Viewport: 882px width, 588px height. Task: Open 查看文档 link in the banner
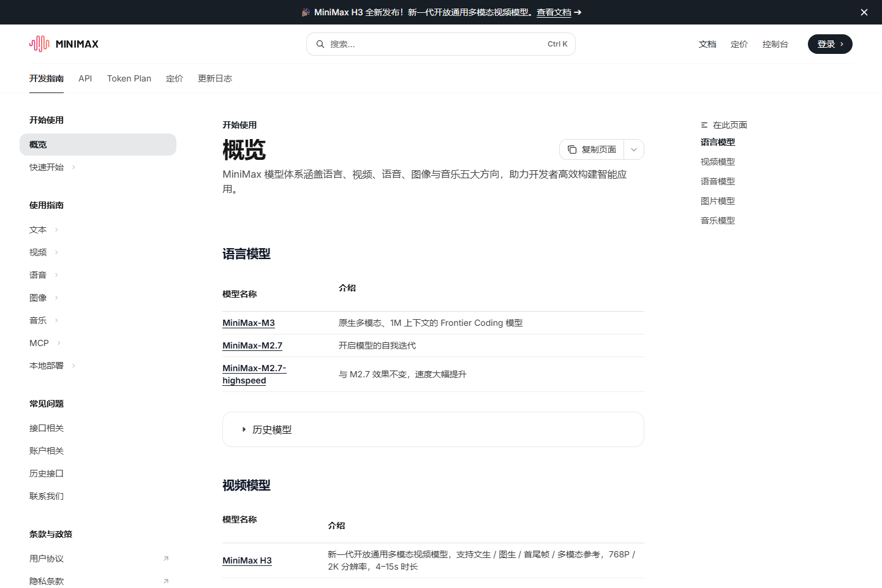tap(554, 12)
